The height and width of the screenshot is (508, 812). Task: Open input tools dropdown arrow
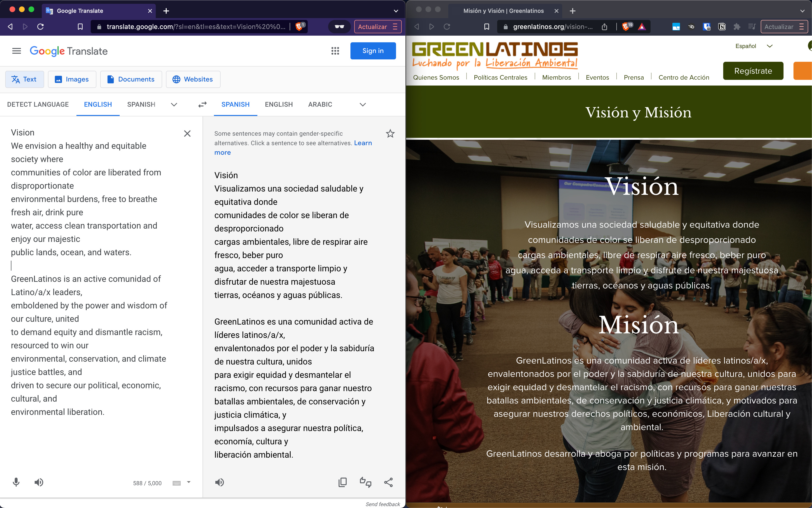pos(189,482)
